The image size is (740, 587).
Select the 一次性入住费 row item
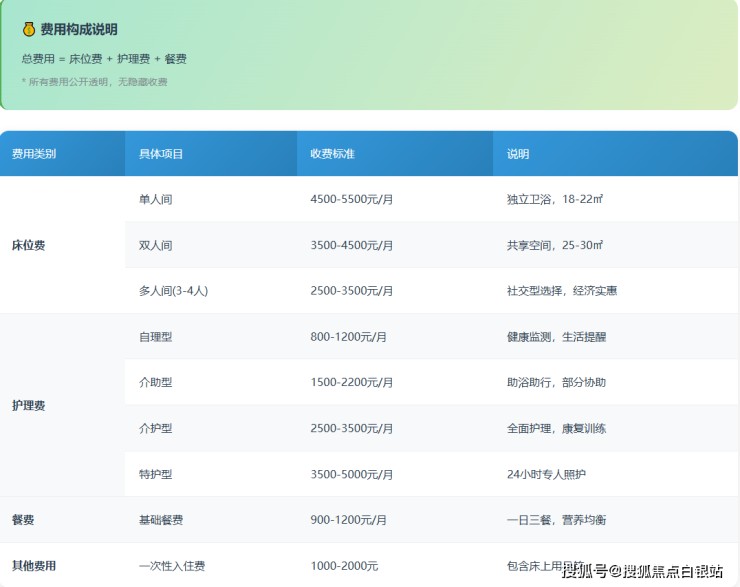(172, 566)
